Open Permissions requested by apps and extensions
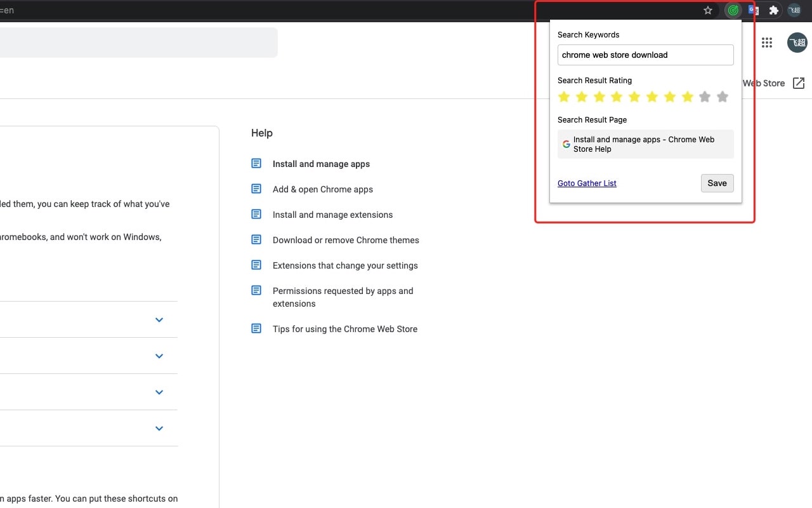This screenshot has height=508, width=812. [x=343, y=297]
